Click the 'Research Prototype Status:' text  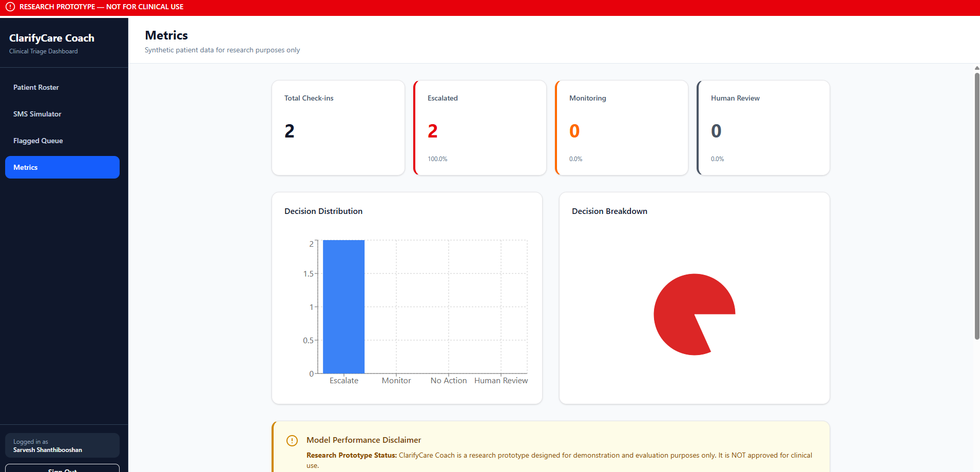click(x=352, y=456)
